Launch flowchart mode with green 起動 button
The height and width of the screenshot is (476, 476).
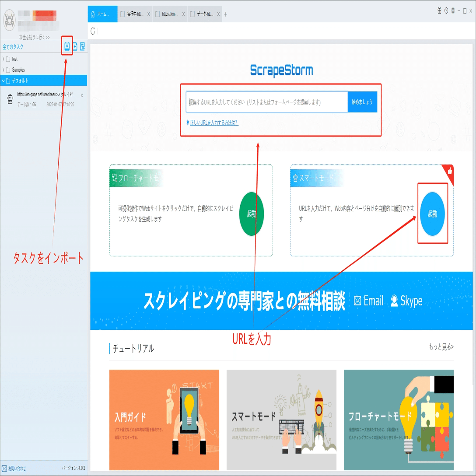click(x=252, y=213)
